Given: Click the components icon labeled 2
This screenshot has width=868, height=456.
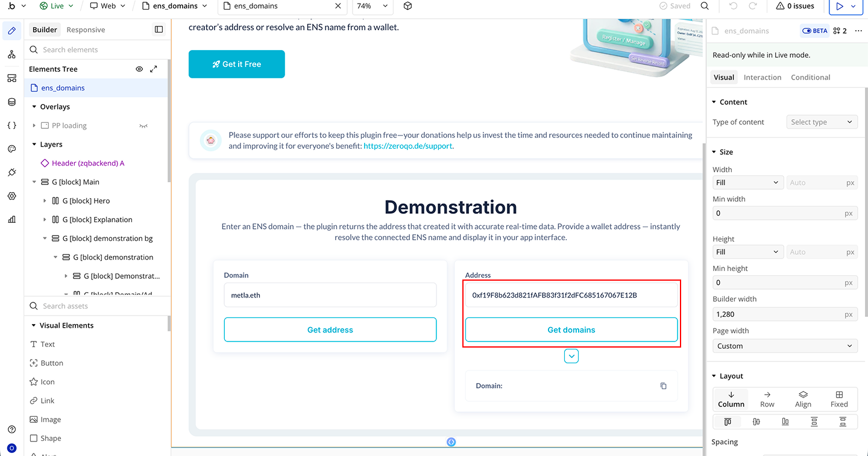Looking at the screenshot, I should tap(840, 31).
